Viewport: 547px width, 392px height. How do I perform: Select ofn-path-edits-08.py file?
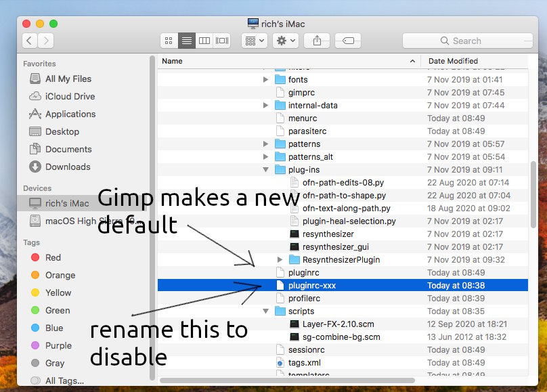[343, 182]
